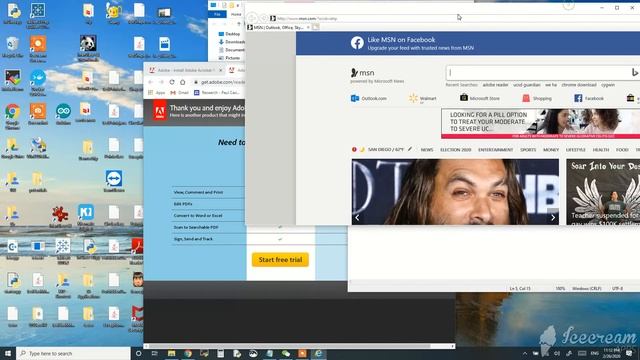640x360 pixels.
Task: Click the Start free trial button
Action: [x=280, y=260]
